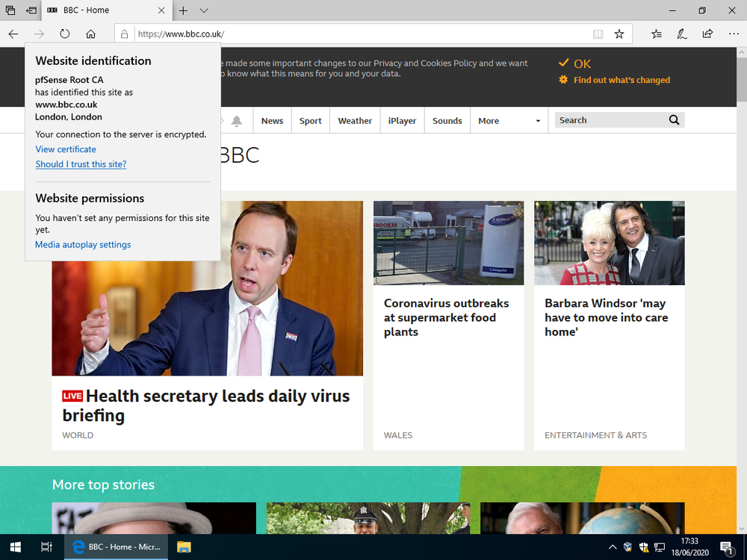This screenshot has height=560, width=747.
Task: Click the page vertical scrollbar thumb
Action: pos(742,79)
